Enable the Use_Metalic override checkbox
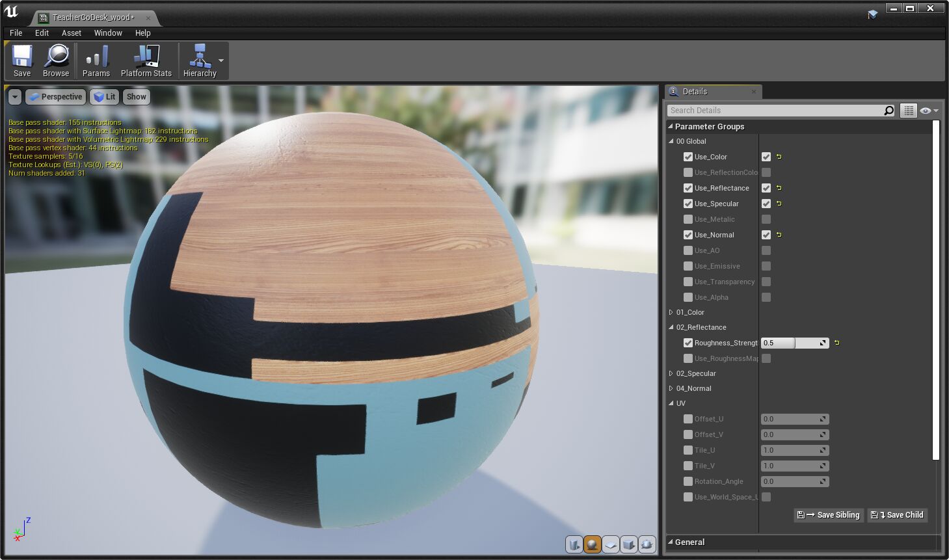 (688, 219)
